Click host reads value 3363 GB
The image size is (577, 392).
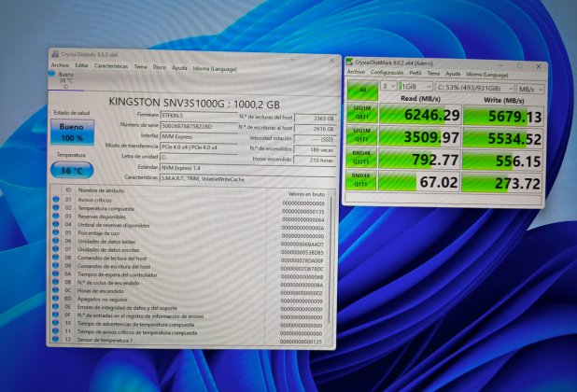click(316, 119)
